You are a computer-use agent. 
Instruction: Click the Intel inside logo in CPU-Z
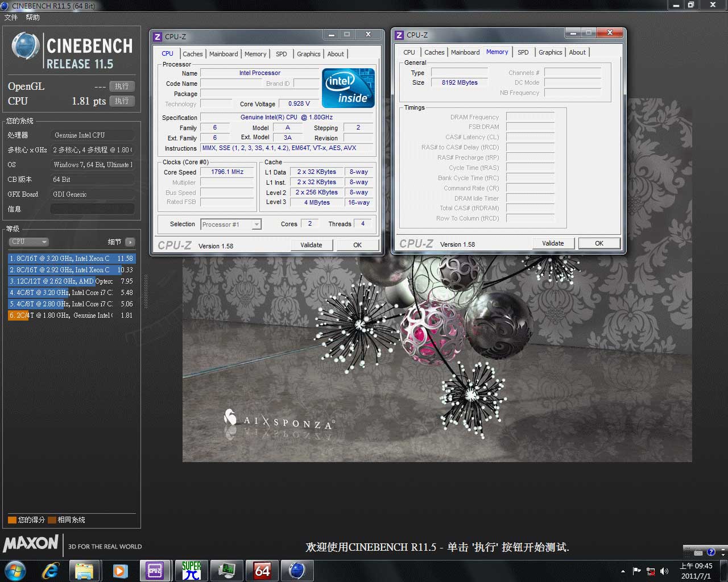pos(348,88)
